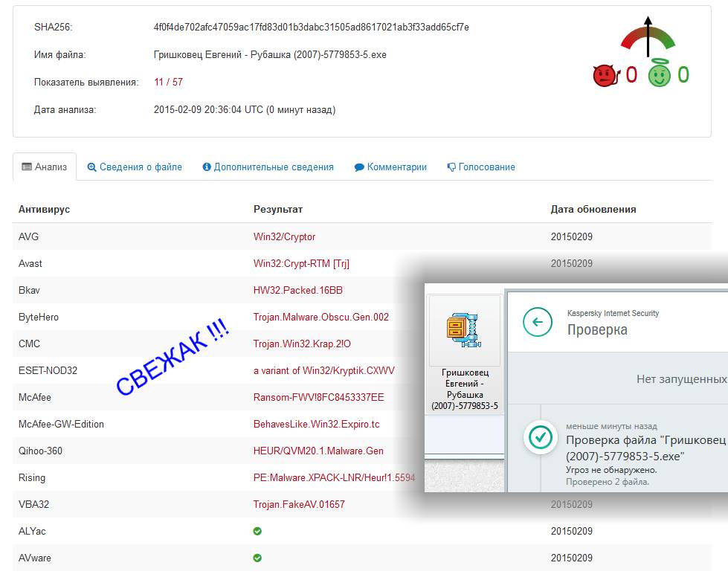Click the HW32.Packed.16BB result
This screenshot has height=577, width=728.
pos(298,291)
